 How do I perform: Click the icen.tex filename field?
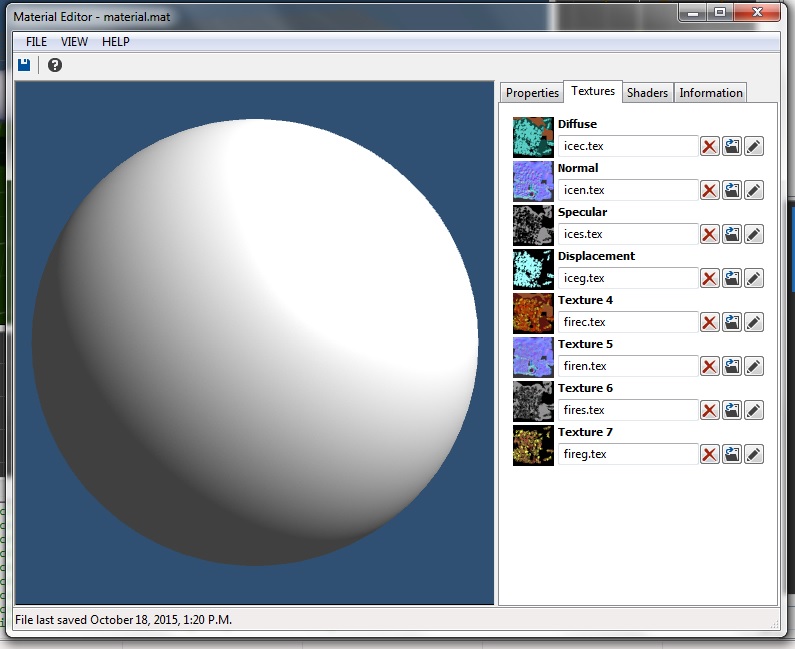coord(628,190)
